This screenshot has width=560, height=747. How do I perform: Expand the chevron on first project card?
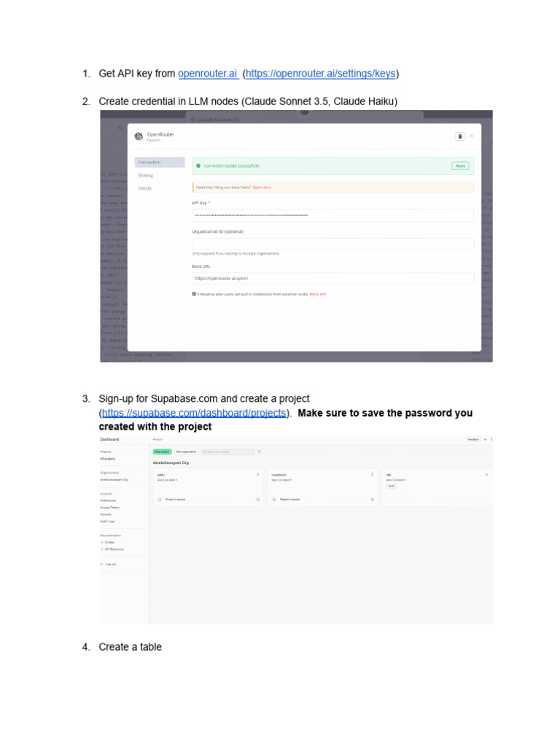tap(258, 474)
